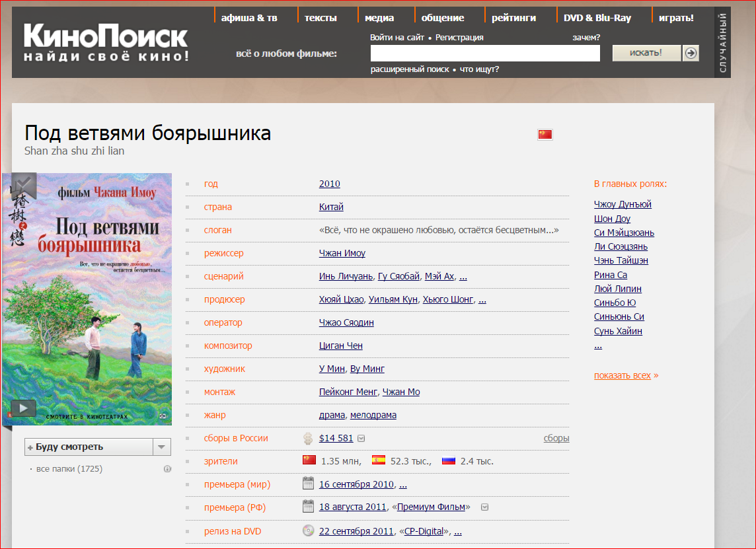Viewport: 756px width, 549px height.
Task: Open director link Чжан Имоу
Action: pyautogui.click(x=342, y=253)
